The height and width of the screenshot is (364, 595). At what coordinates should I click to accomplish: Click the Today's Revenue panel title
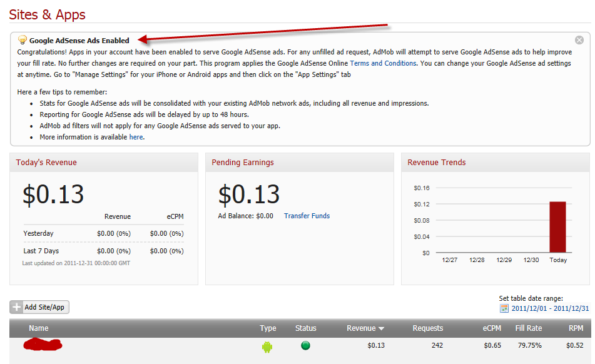pyautogui.click(x=46, y=162)
